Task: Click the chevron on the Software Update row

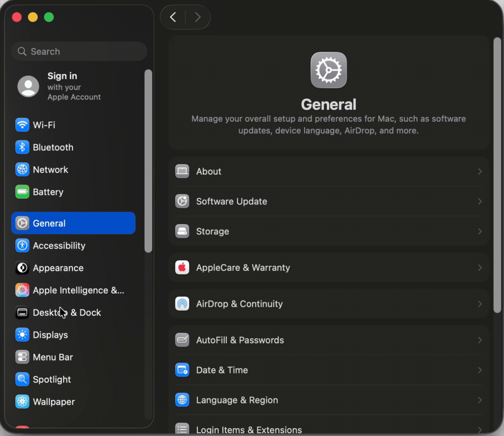Action: pos(480,201)
